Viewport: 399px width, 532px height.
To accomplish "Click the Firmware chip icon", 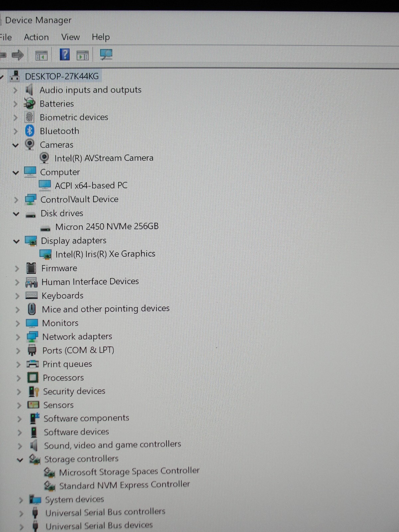I will pyautogui.click(x=31, y=268).
